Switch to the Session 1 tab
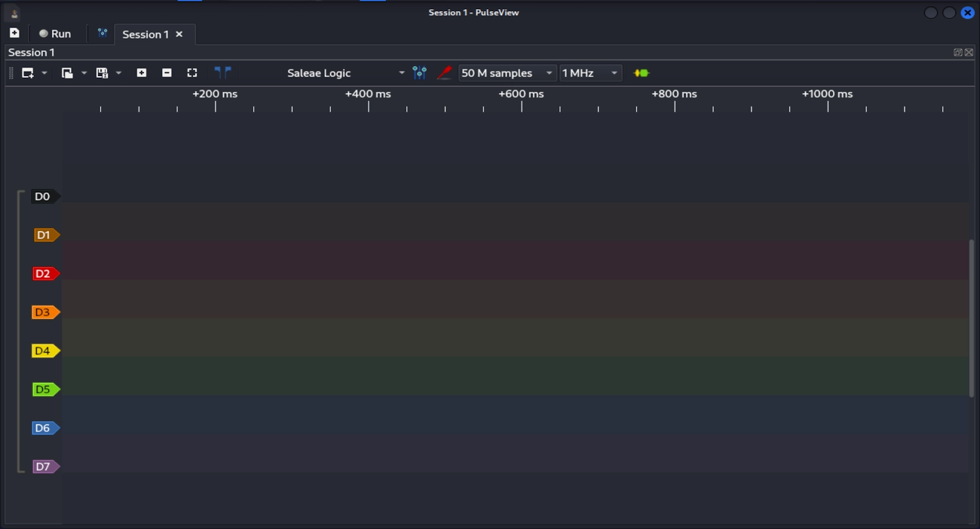The height and width of the screenshot is (529, 980). click(145, 34)
